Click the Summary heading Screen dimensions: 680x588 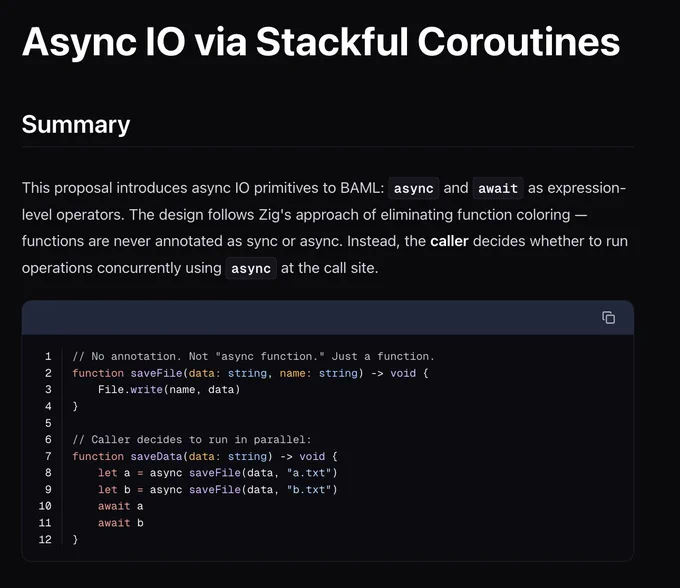[76, 125]
